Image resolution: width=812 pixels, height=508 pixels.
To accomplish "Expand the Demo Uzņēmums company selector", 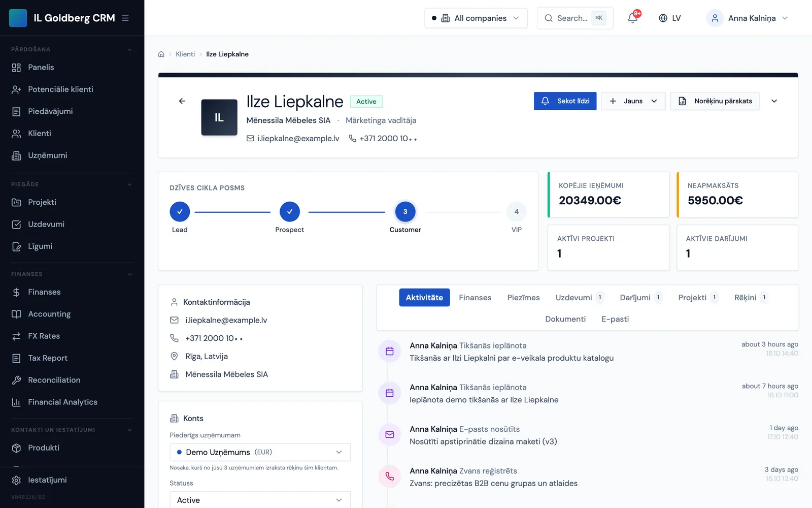I will [x=260, y=452].
